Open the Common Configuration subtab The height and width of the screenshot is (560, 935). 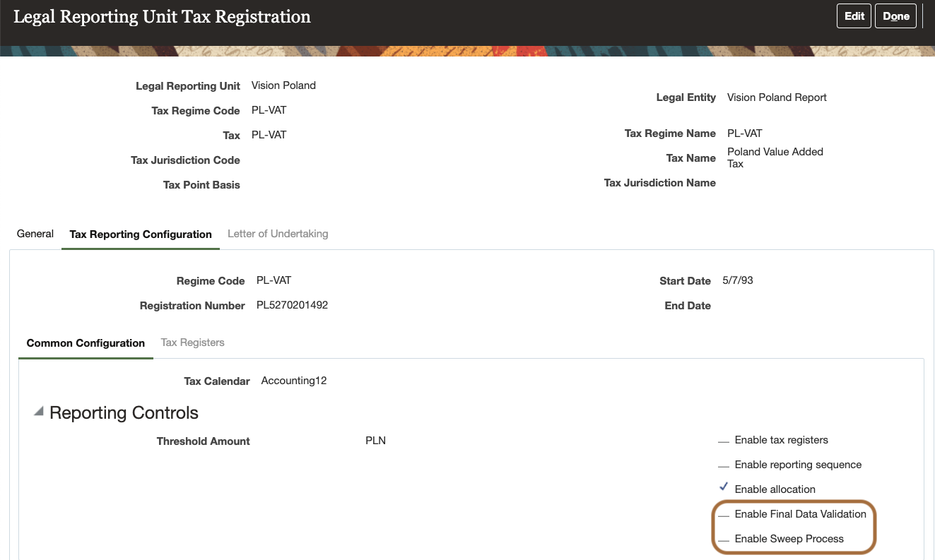(85, 342)
